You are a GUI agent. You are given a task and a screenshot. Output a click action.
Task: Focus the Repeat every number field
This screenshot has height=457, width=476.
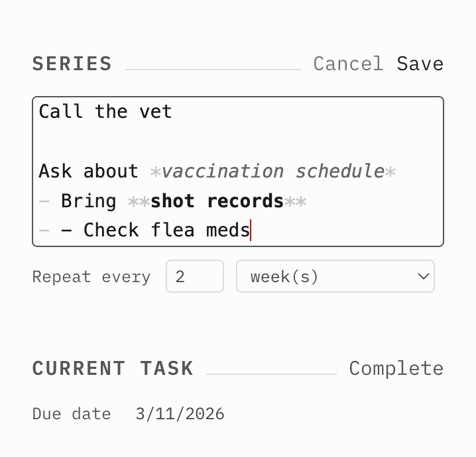coord(194,276)
